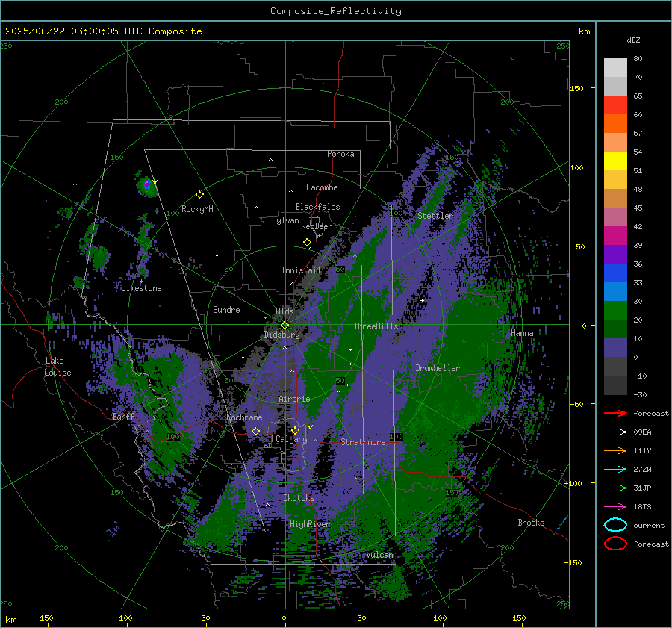Click the Brooks town label

531,523
